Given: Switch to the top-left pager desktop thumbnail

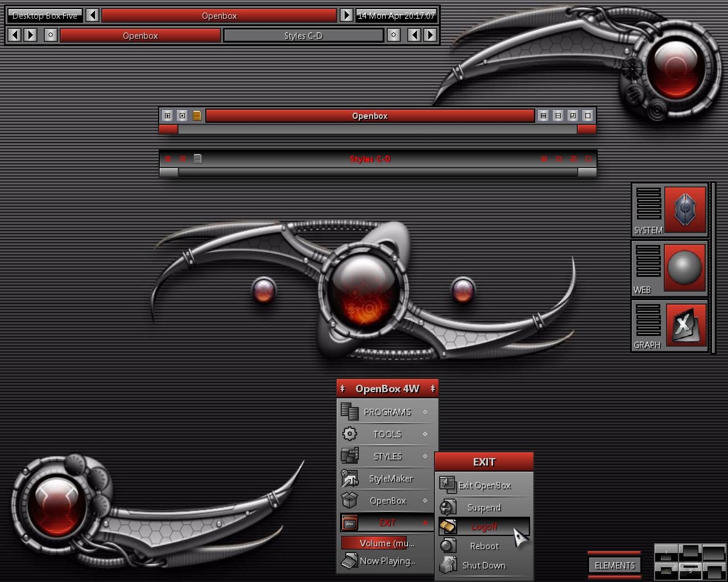Looking at the screenshot, I should (666, 552).
